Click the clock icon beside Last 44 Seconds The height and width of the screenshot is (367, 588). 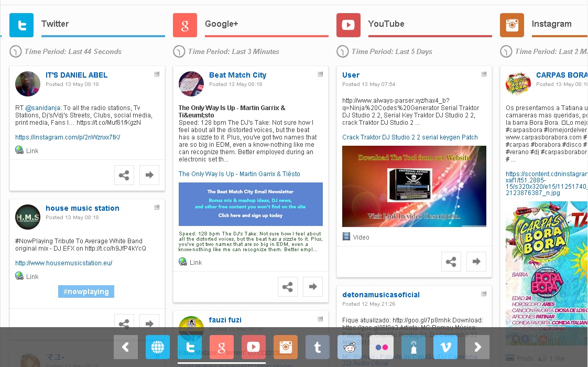pyautogui.click(x=15, y=51)
